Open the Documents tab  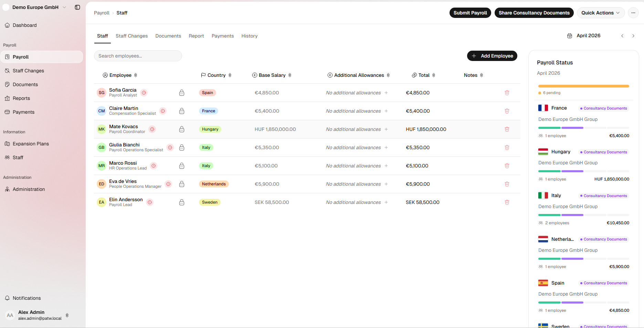point(168,36)
